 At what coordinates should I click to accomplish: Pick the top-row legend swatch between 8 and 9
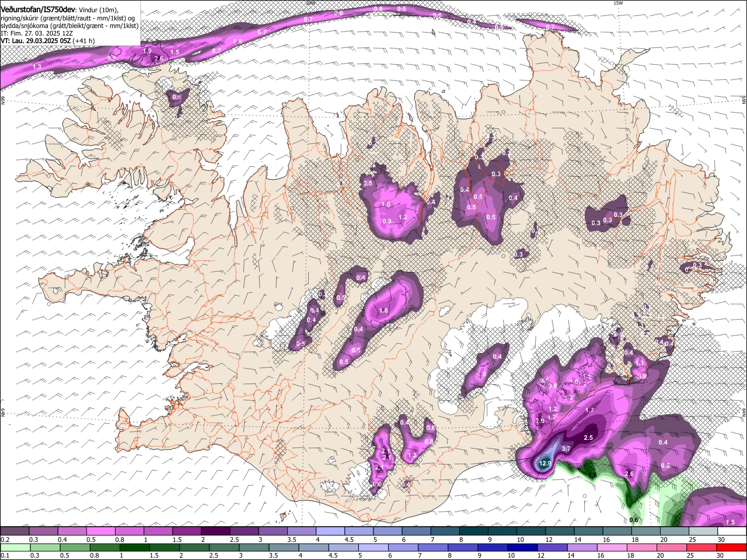(x=474, y=531)
